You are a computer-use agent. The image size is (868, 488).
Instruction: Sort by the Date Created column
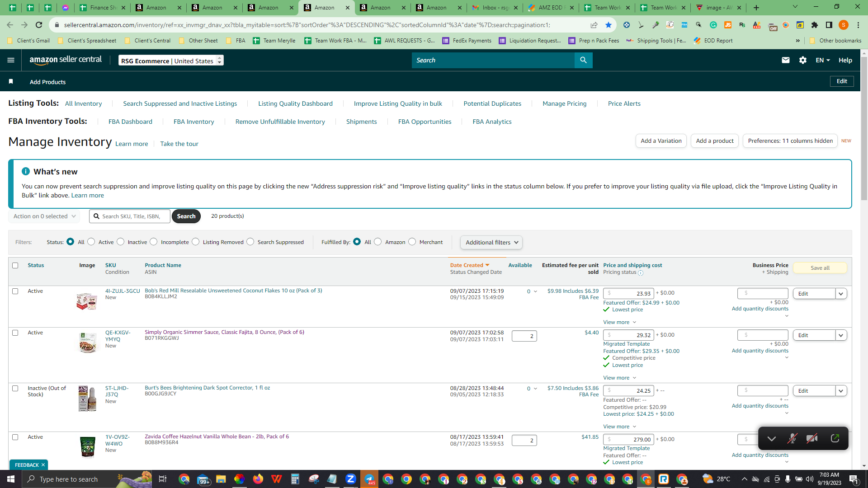tap(469, 265)
